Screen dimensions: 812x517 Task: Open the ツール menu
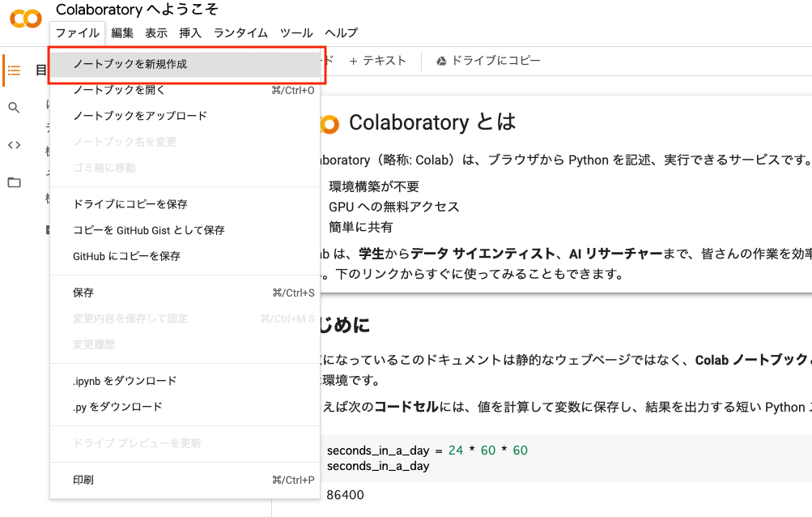coord(296,33)
